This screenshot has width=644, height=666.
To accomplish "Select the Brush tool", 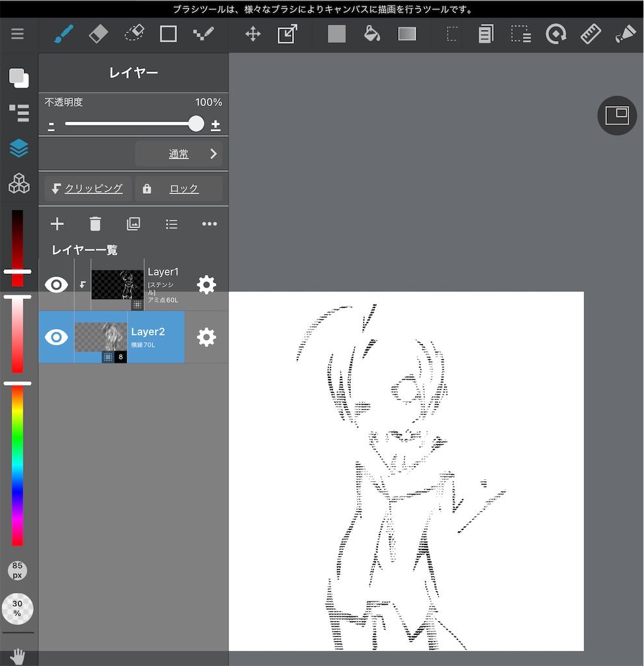I will click(x=64, y=34).
